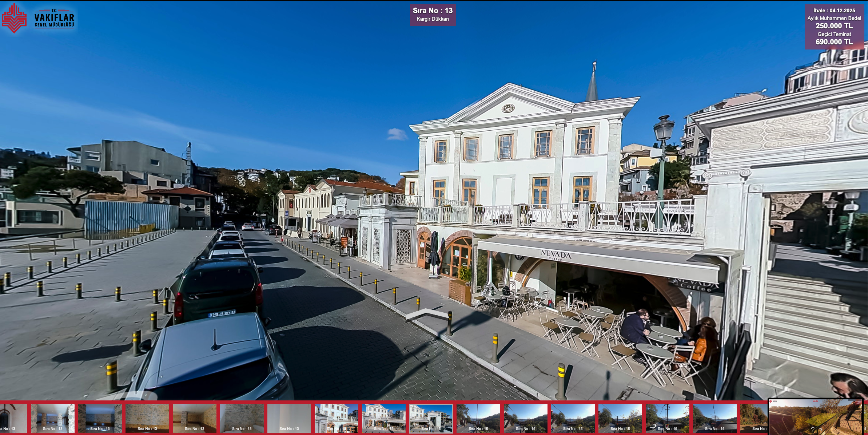Open the first Sıra No 15 road view thumbnail
The width and height of the screenshot is (868, 435).
pyautogui.click(x=478, y=418)
